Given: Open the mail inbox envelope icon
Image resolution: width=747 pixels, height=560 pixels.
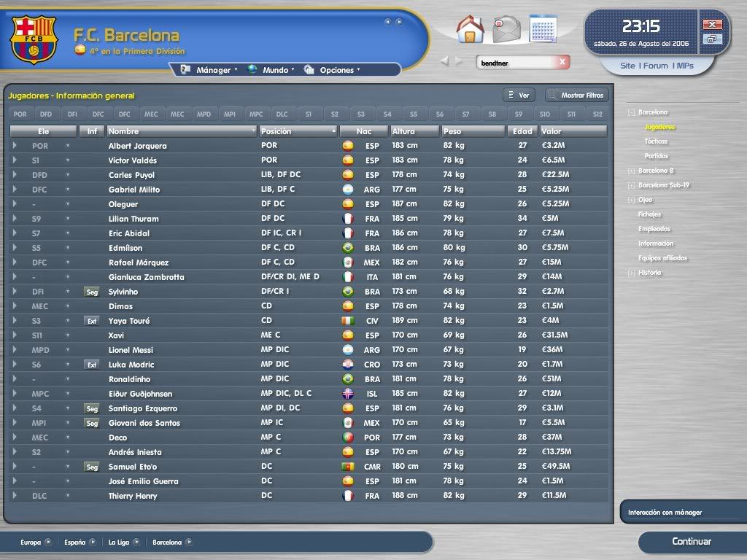Looking at the screenshot, I should pyautogui.click(x=506, y=29).
